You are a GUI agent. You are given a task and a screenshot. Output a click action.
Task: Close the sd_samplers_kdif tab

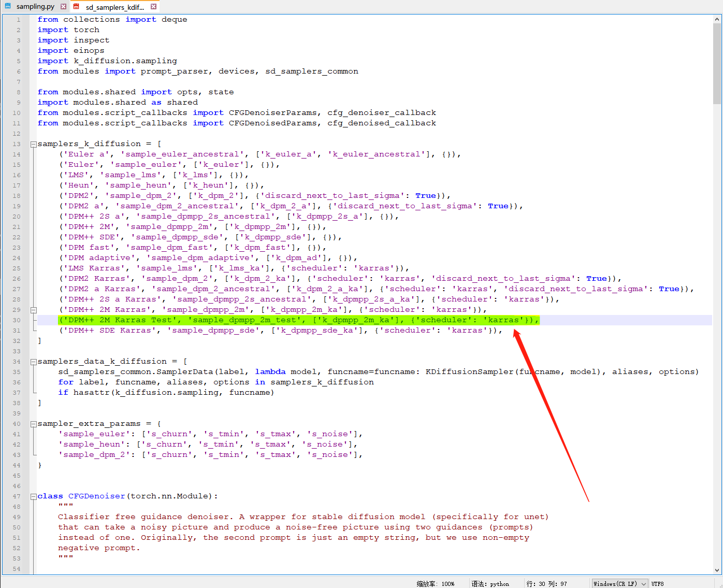(154, 7)
